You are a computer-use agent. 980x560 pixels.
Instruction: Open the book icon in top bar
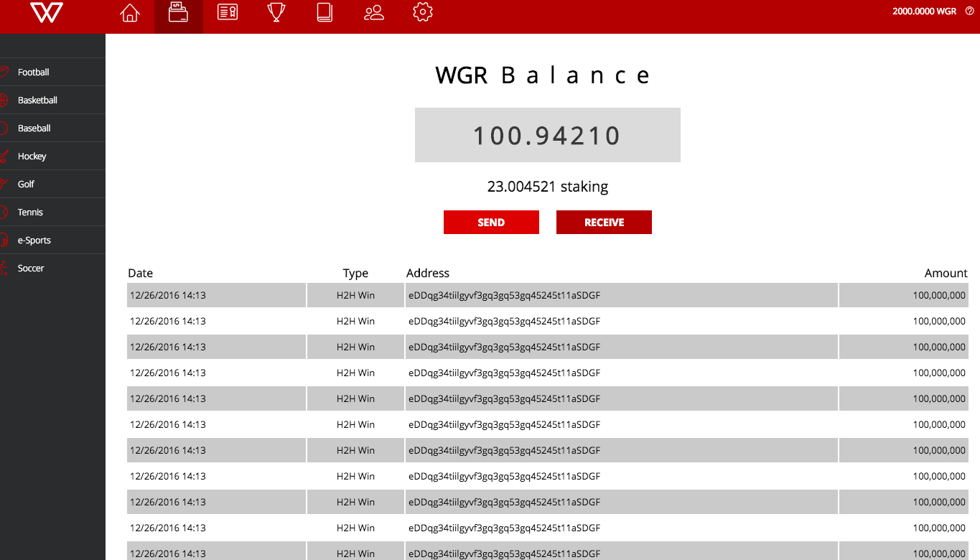tap(325, 13)
